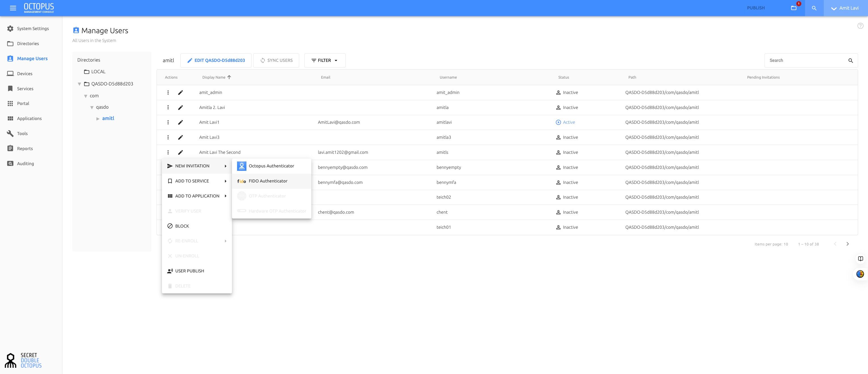
Task: Click the edit pencil for Amitla 2. Lavi
Action: click(x=181, y=108)
